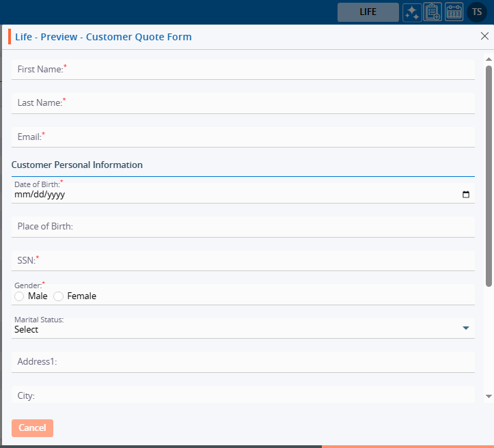Click into the First Name field
This screenshot has width=494, height=448.
click(x=243, y=69)
